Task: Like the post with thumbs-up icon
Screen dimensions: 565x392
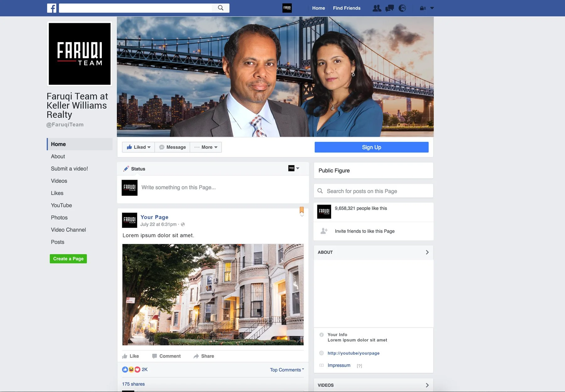Action: click(130, 356)
